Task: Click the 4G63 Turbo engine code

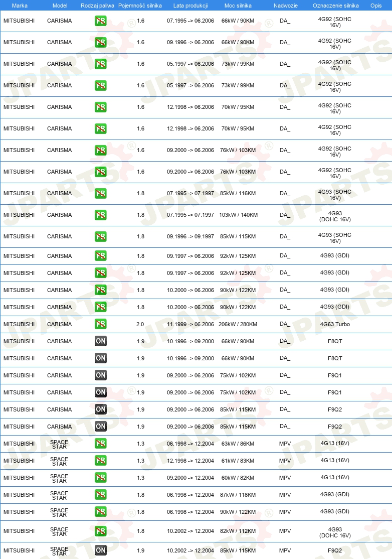Action: click(335, 325)
